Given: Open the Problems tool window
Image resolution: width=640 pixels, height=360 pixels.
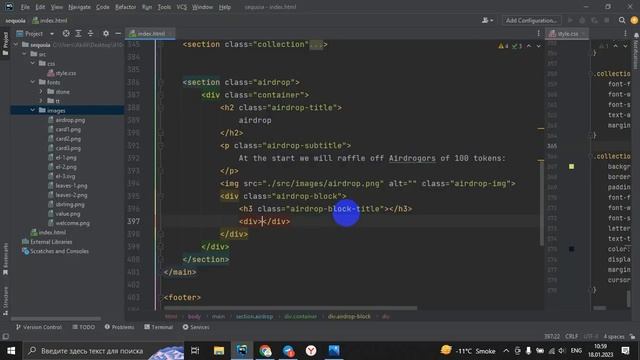Looking at the screenshot, I should (119, 327).
